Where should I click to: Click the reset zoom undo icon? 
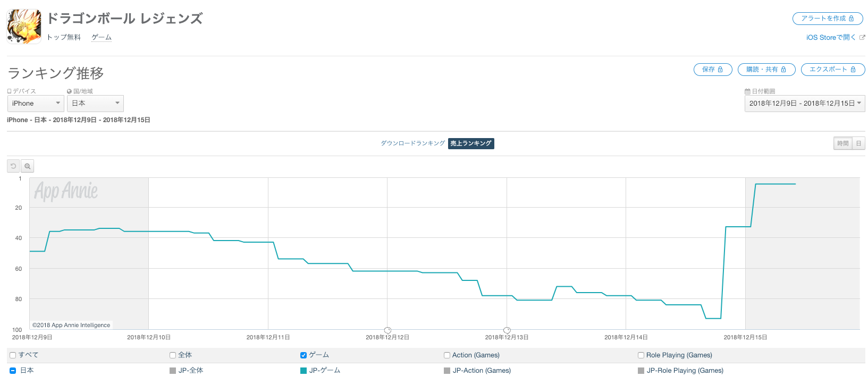click(13, 166)
